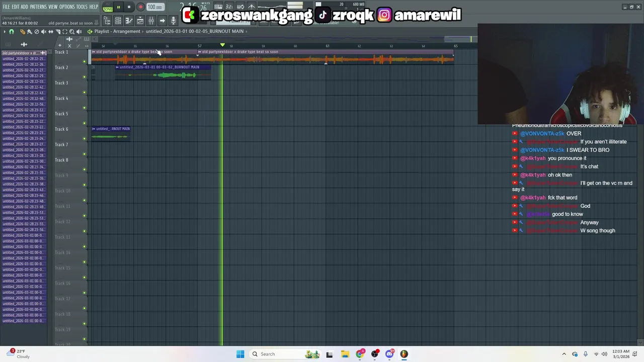
Task: Open menu of the clip on Track 6
Action: pyautogui.click(x=94, y=129)
